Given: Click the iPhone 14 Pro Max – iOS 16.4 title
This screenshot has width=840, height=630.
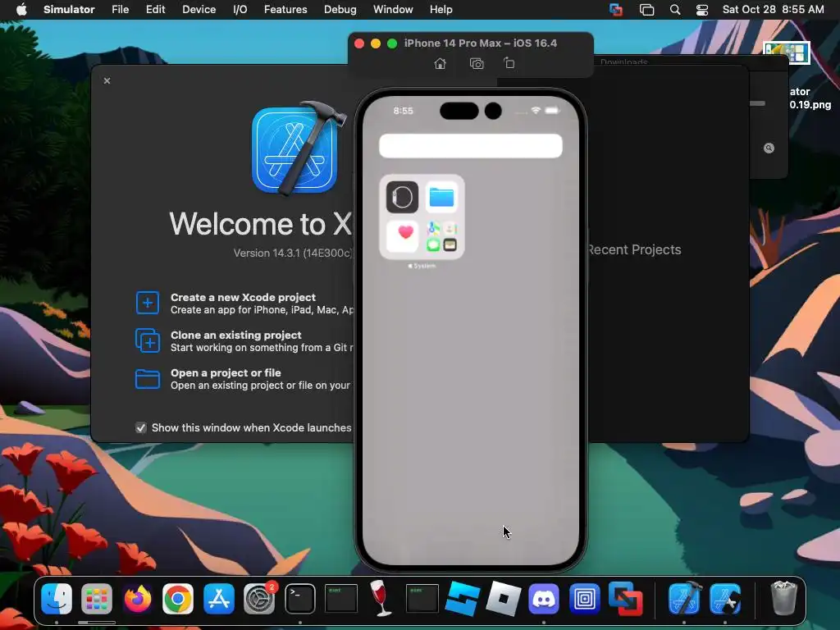Looking at the screenshot, I should coord(481,43).
